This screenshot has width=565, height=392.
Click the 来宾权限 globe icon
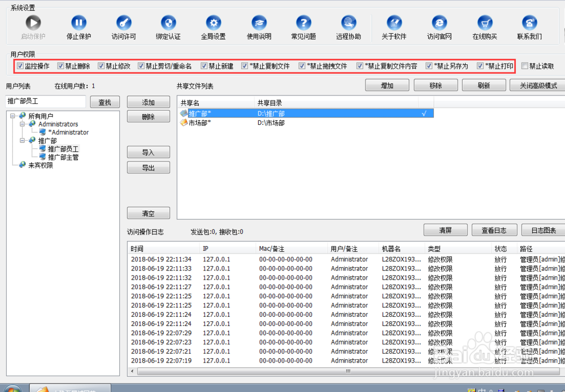click(x=23, y=165)
